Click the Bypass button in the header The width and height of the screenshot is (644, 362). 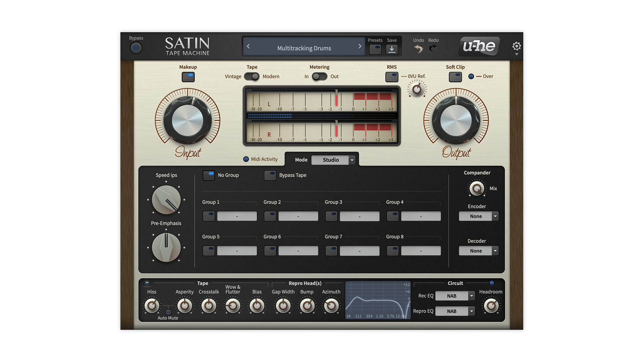[x=136, y=48]
